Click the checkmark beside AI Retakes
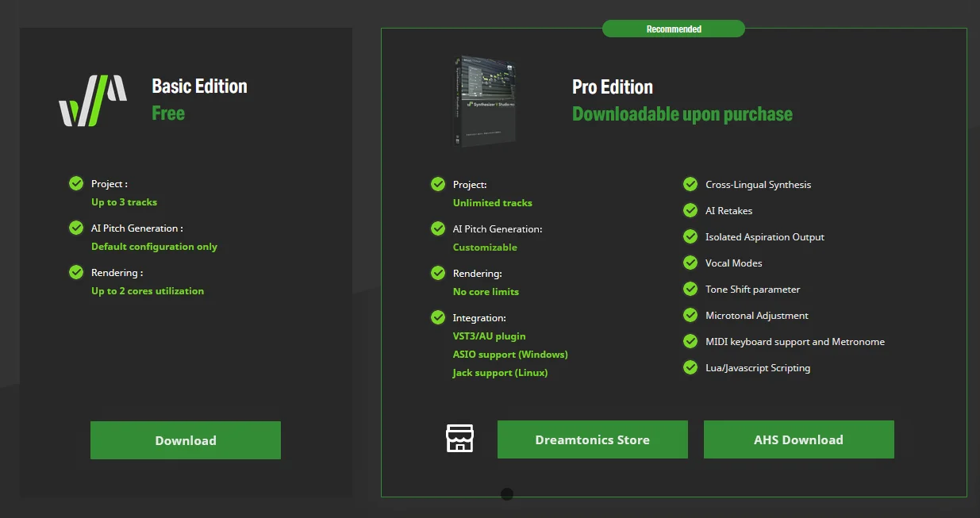Image resolution: width=980 pixels, height=518 pixels. pyautogui.click(x=690, y=211)
